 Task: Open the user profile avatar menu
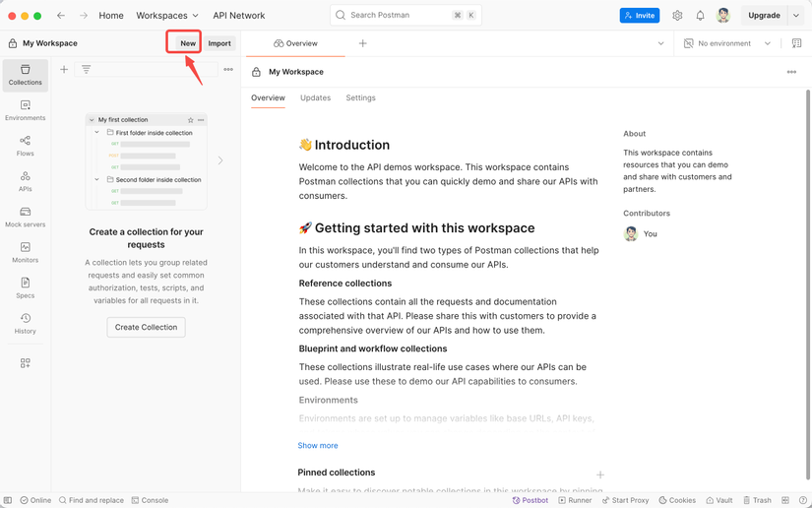(723, 16)
